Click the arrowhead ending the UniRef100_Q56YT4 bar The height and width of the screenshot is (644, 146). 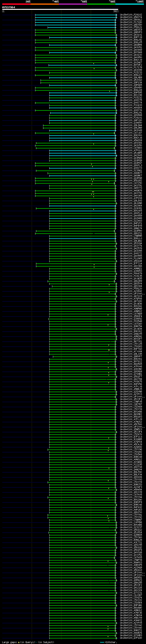[116, 17]
